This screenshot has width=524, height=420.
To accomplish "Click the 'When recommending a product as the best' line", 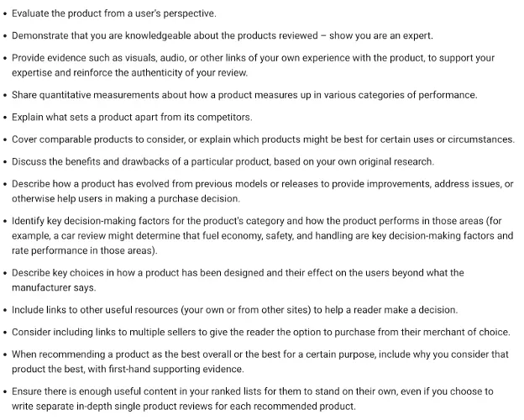I will coord(260,354).
